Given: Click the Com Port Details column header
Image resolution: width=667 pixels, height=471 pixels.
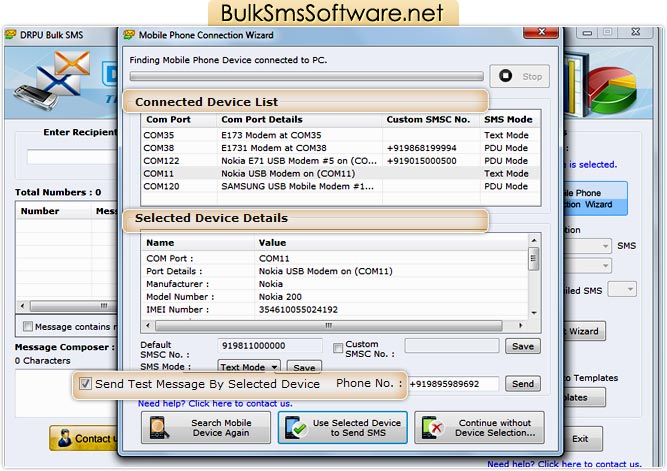Looking at the screenshot, I should pos(299,120).
